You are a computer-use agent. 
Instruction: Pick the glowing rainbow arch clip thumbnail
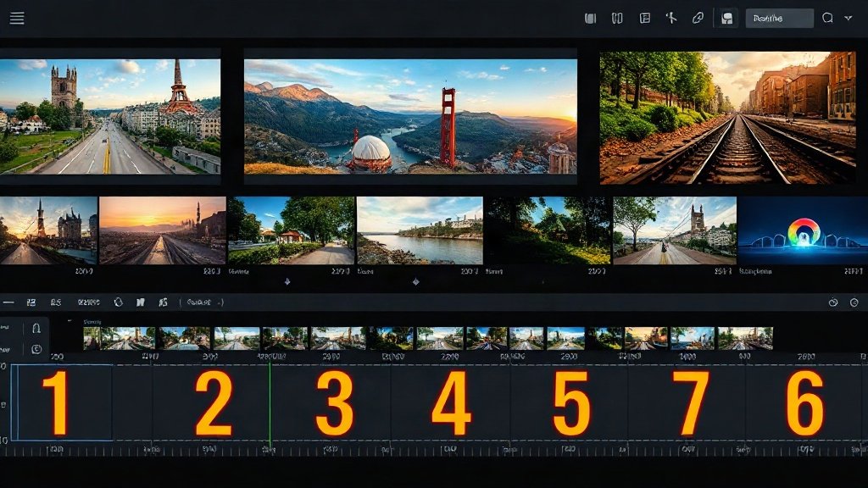[803, 230]
